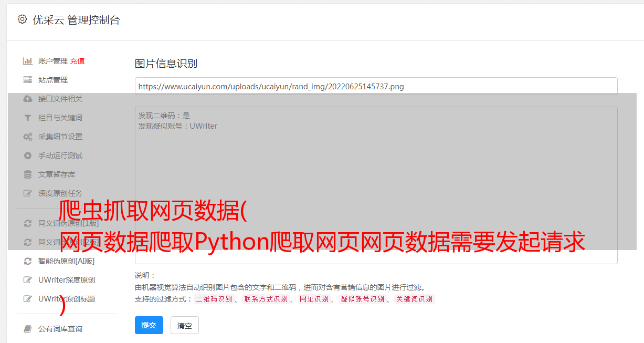Open 站点管理 menu item

point(53,80)
